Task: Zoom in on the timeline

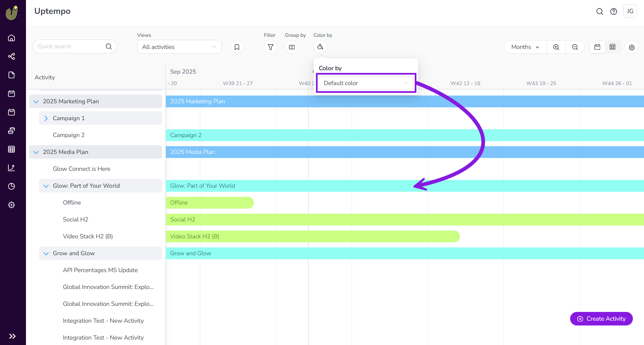Action: (x=556, y=47)
